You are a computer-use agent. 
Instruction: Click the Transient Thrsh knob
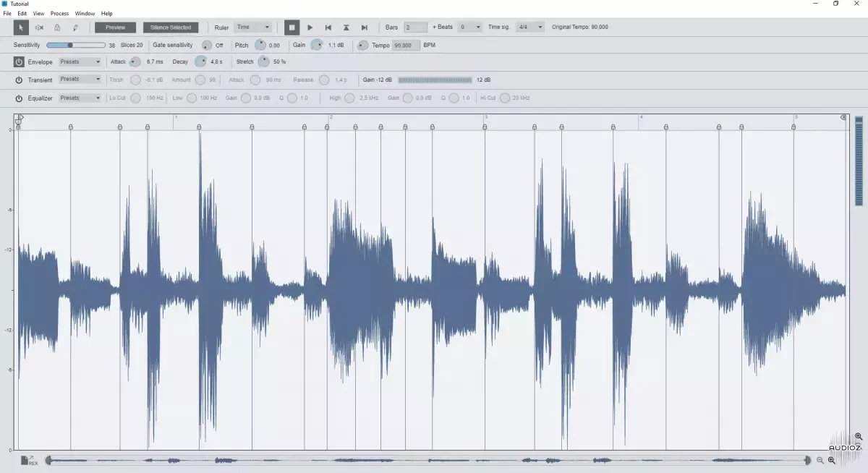(135, 80)
